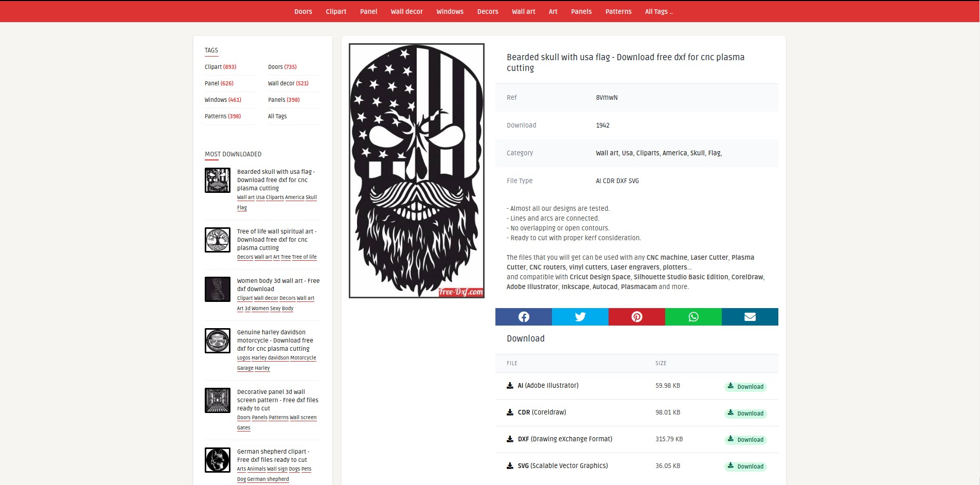Pin this skull design to Pinterest

click(x=636, y=317)
